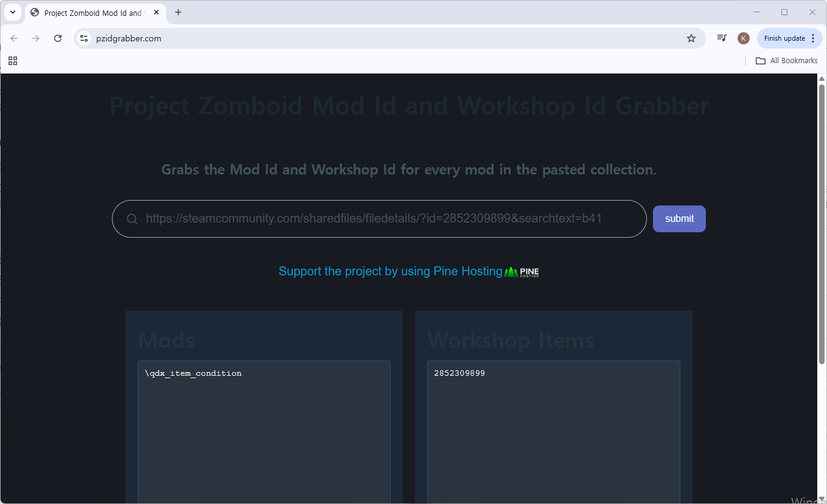This screenshot has width=827, height=504.
Task: Click the Finish update button
Action: click(x=784, y=38)
